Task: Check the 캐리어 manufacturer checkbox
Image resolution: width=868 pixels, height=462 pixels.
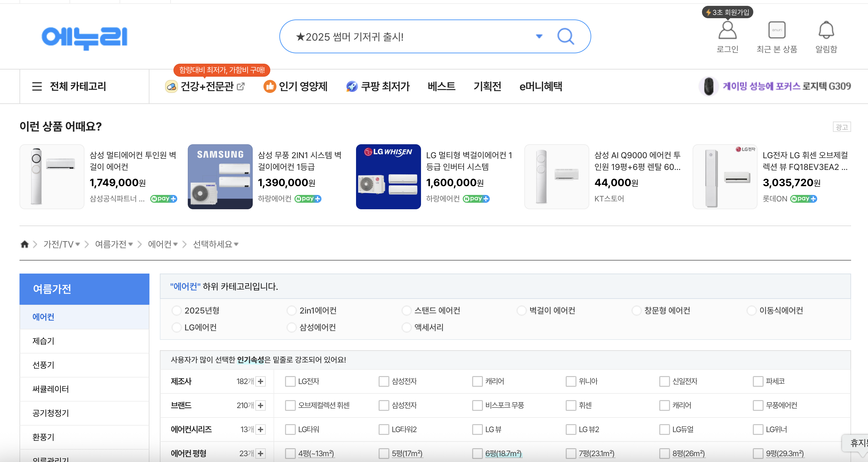Action: (x=477, y=381)
